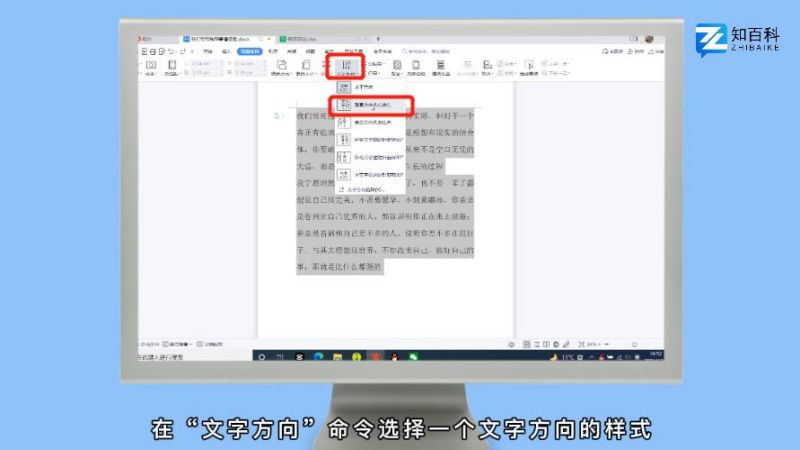Image resolution: width=800 pixels, height=450 pixels.
Task: Click the Page Borders ribbon icon
Action: pyautogui.click(x=419, y=67)
